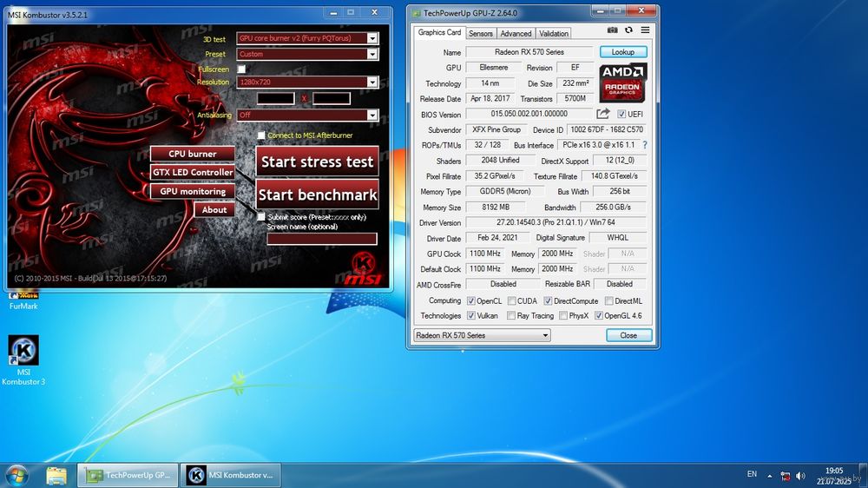Enable the Fullscreen checkbox in Kombustor
This screenshot has width=868, height=488.
(241, 69)
